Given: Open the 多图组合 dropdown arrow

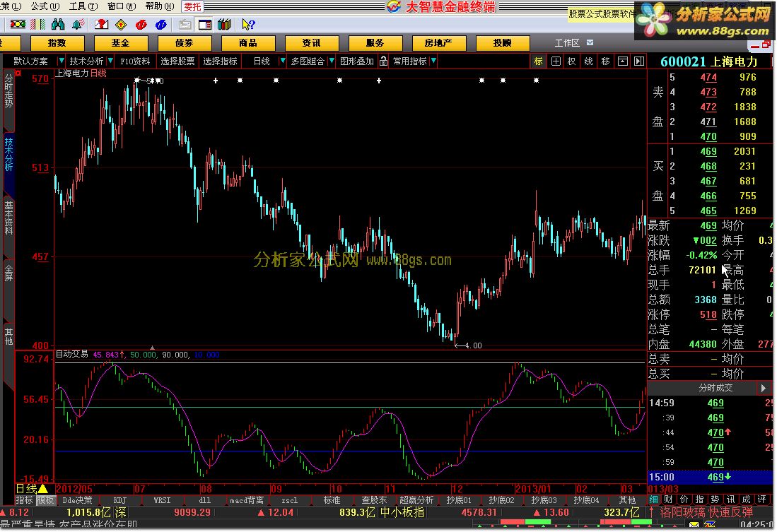Looking at the screenshot, I should coord(332,61).
